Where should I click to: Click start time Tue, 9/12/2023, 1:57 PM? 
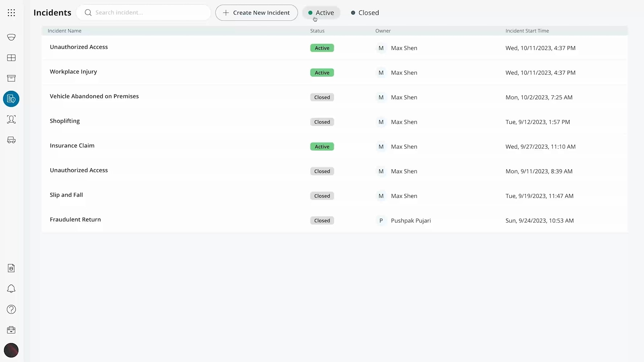[538, 122]
